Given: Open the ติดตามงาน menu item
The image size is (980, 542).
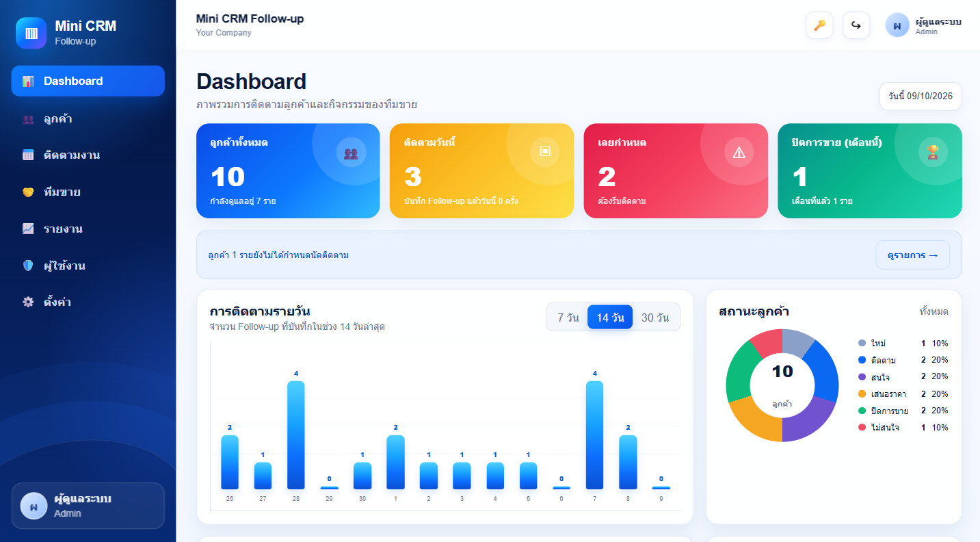Looking at the screenshot, I should [88, 155].
